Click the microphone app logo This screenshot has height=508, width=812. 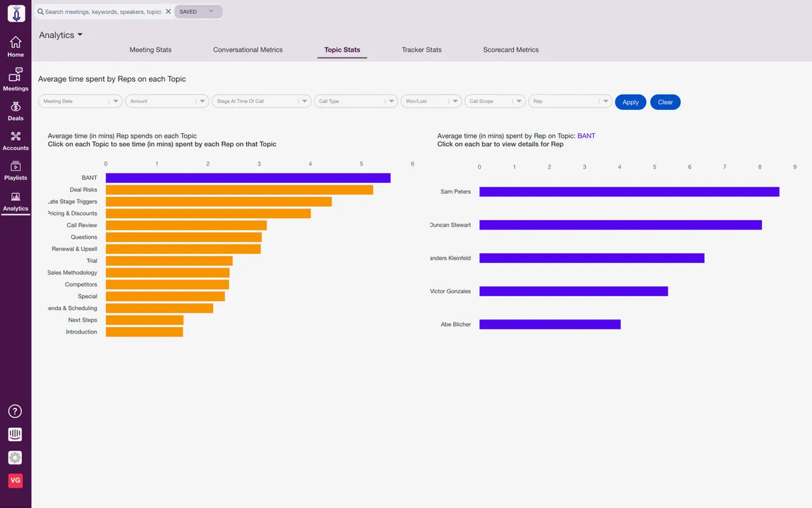coord(16,13)
